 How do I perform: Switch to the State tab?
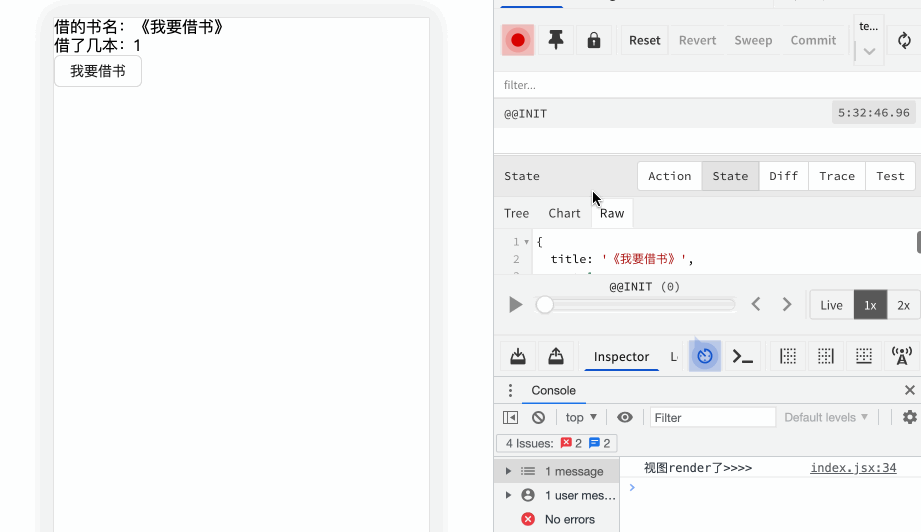click(730, 176)
